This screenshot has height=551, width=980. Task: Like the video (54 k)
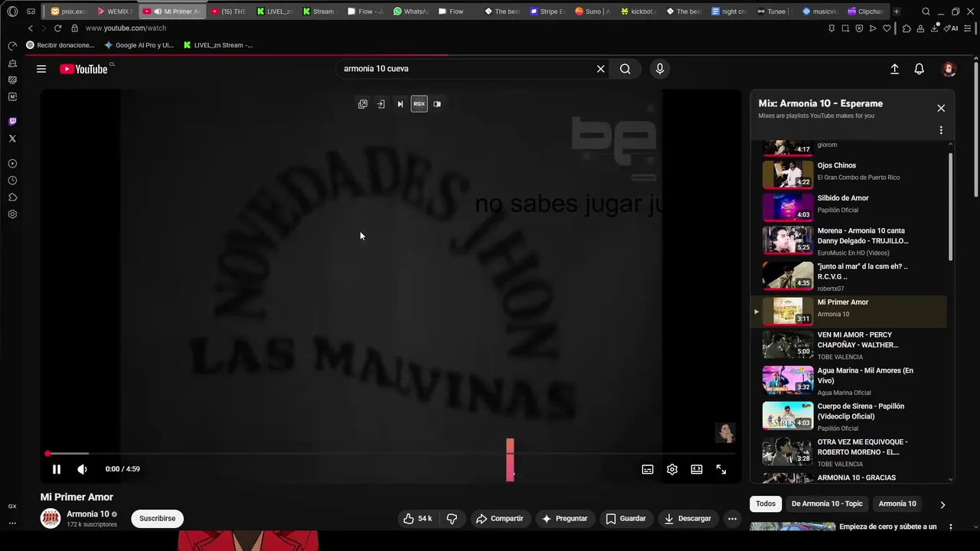tap(418, 519)
